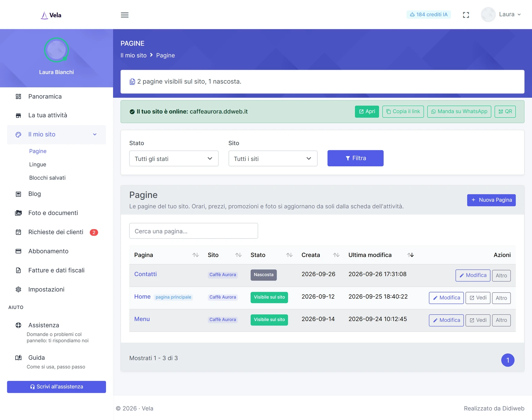Screen dimensions: 532x420
Task: Click the Guida book icon
Action: (18, 358)
